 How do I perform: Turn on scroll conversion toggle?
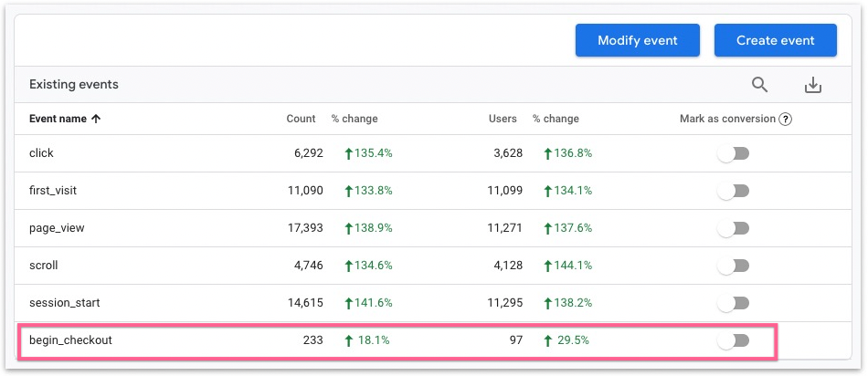pyautogui.click(x=733, y=266)
